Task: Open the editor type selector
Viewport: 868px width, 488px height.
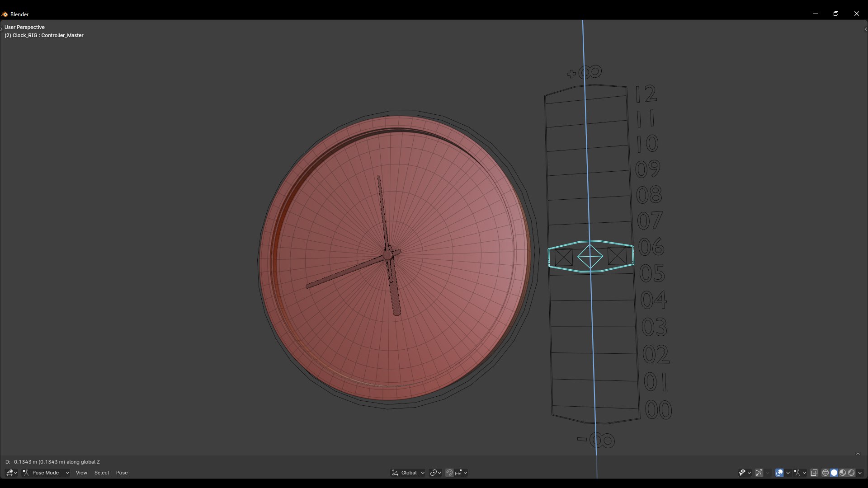Action: coord(12,473)
